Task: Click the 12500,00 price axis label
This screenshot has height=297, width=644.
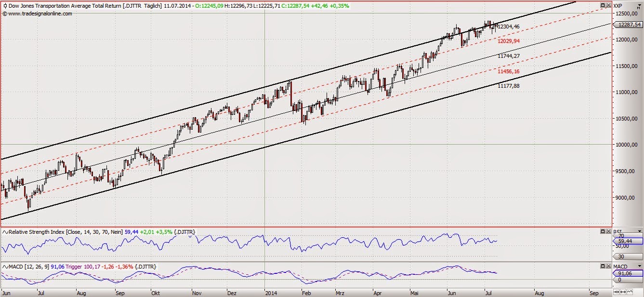Action: click(x=626, y=13)
